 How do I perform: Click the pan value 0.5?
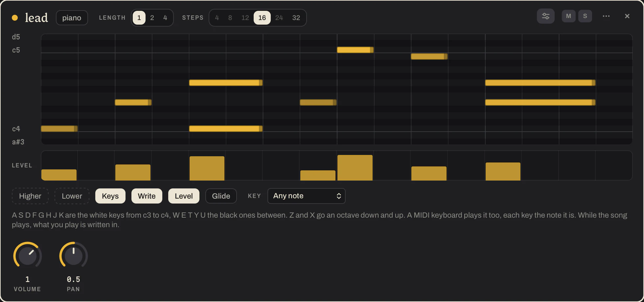(74, 279)
